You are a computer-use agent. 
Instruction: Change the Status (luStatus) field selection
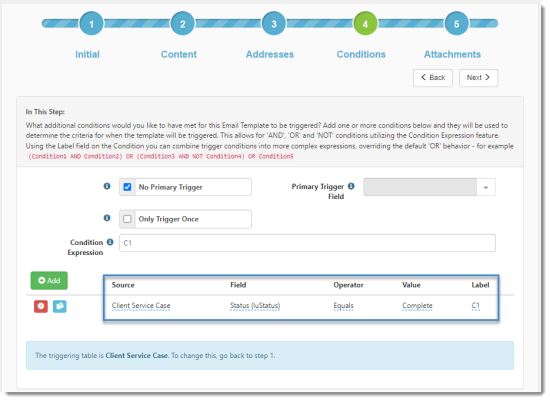(x=255, y=306)
